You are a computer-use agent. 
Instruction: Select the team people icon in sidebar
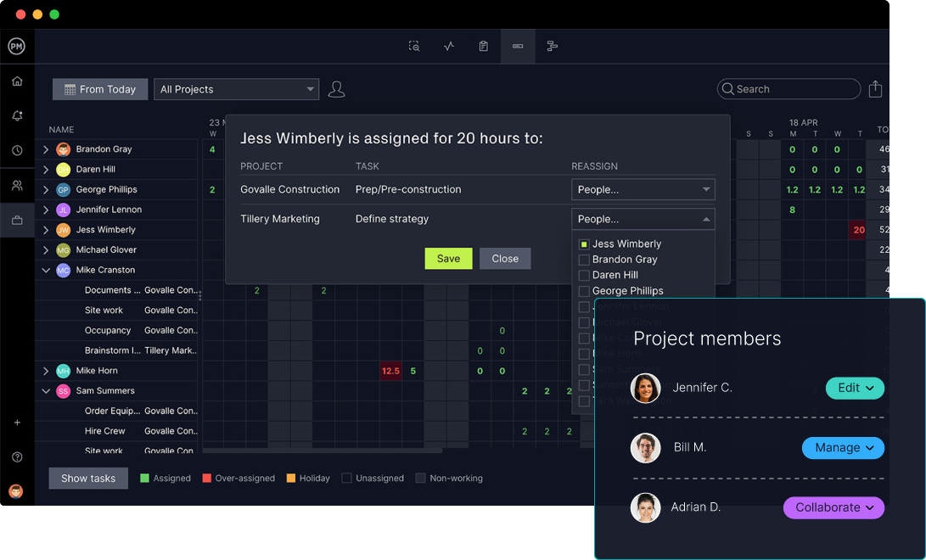tap(17, 185)
